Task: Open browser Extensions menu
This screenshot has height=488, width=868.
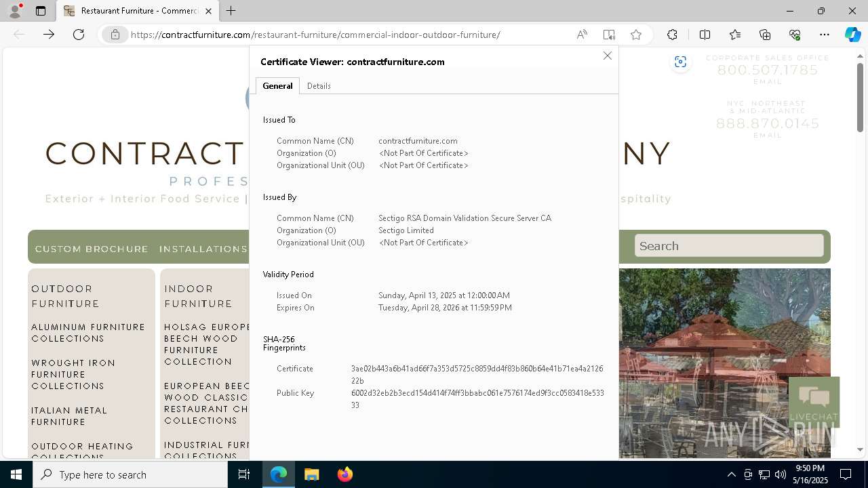Action: click(x=672, y=35)
